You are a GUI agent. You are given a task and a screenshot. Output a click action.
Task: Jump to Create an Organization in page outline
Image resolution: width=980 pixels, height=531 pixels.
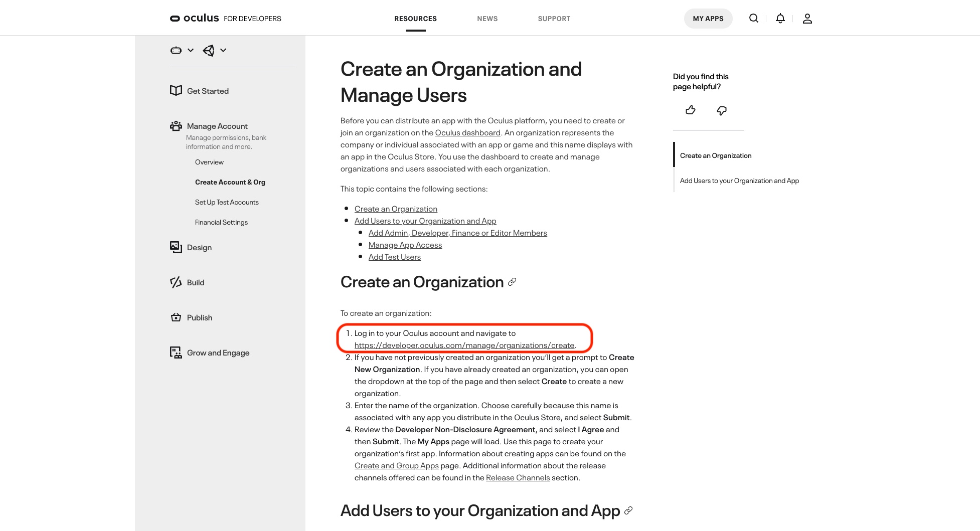716,155
